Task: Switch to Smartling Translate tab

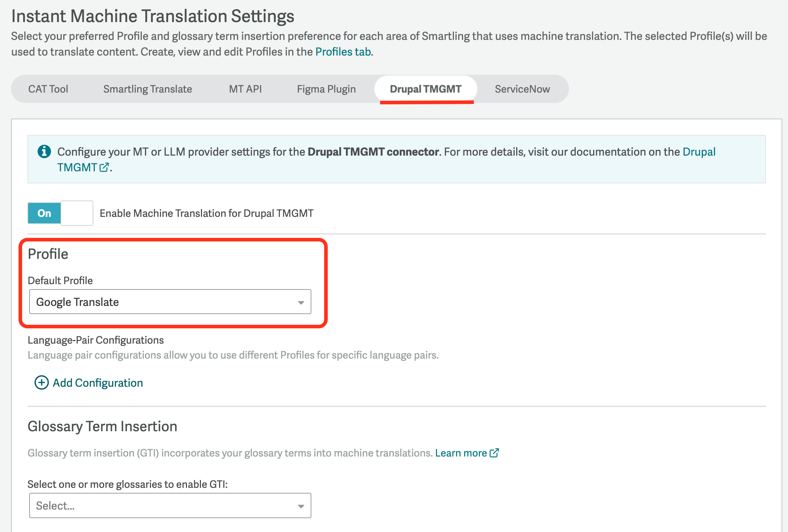Action: click(147, 89)
